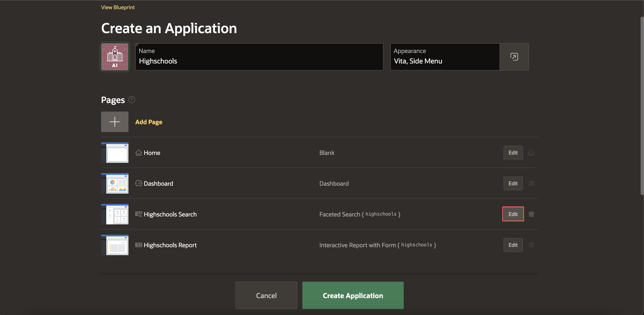
Task: Click the Highschools Report page name
Action: click(170, 245)
